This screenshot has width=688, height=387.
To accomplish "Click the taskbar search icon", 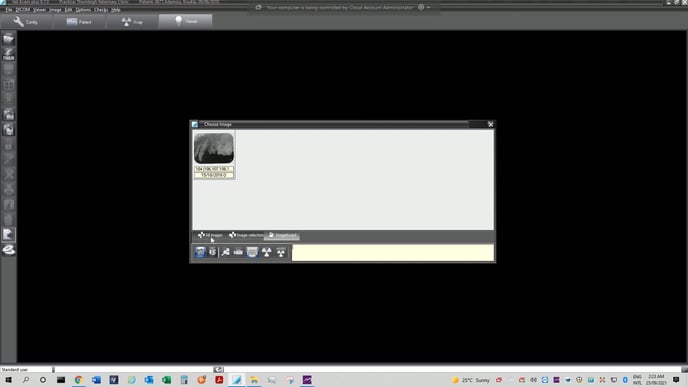I will [x=25, y=380].
